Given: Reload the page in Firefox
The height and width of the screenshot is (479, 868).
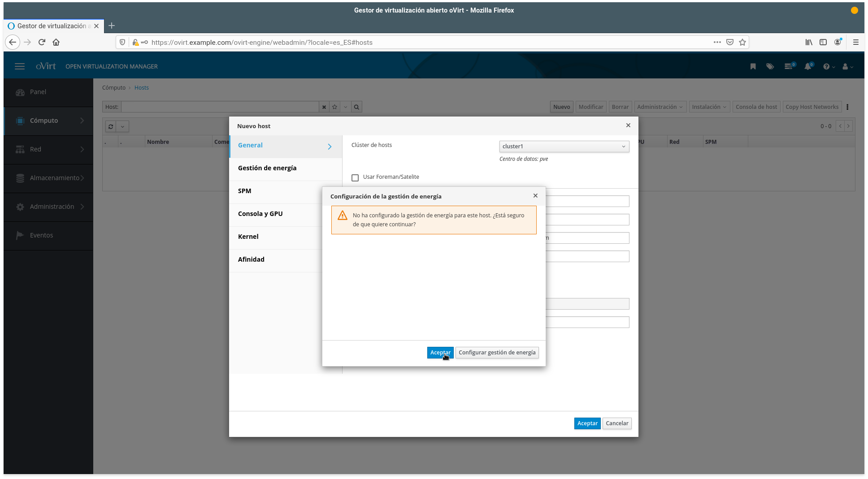Looking at the screenshot, I should pyautogui.click(x=42, y=42).
